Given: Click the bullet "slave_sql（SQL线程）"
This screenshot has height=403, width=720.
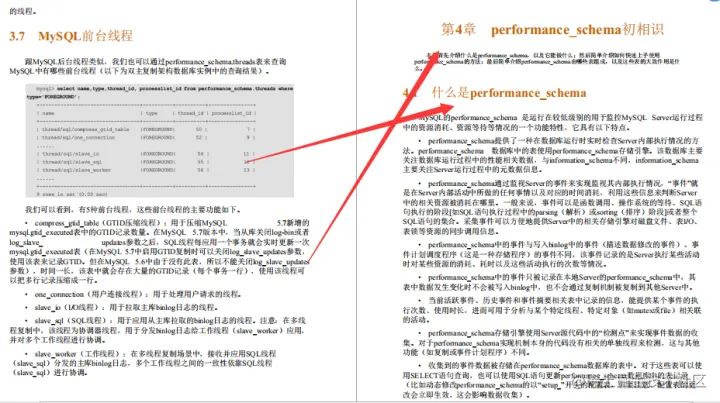Looking at the screenshot, I should 158,330.
